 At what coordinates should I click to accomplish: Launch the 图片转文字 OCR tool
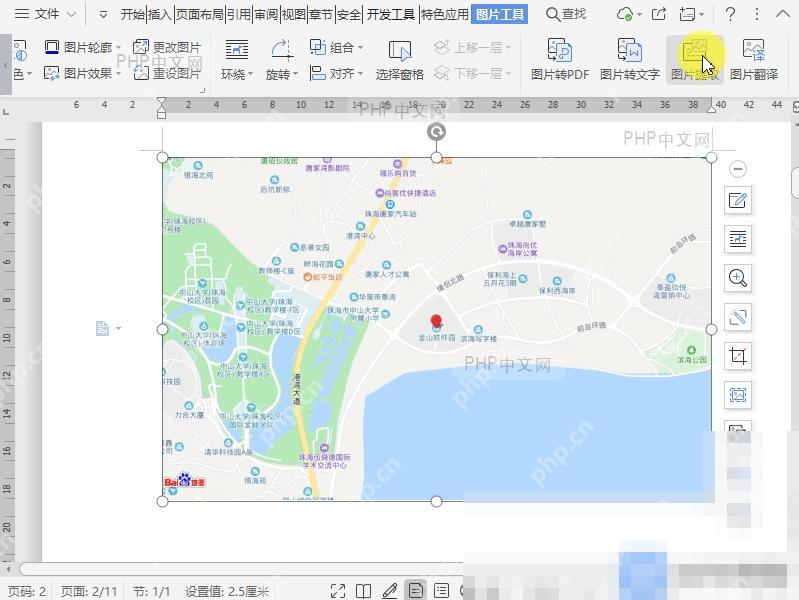pos(630,59)
